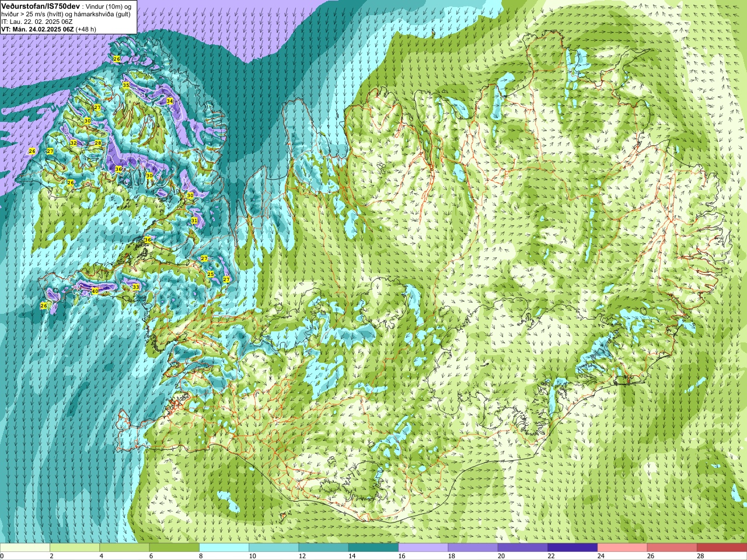The height and width of the screenshot is (560, 747).
Task: Select the 18–20 m/s purple legend swatch
Action: [473, 548]
